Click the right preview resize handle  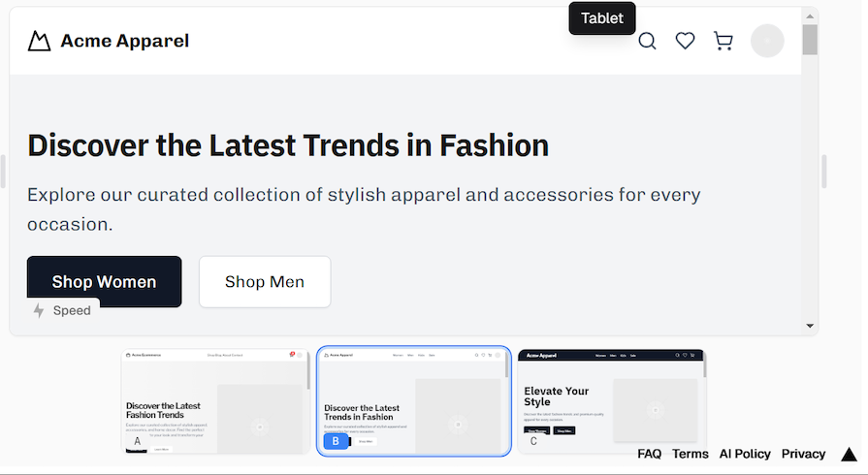pyautogui.click(x=824, y=172)
